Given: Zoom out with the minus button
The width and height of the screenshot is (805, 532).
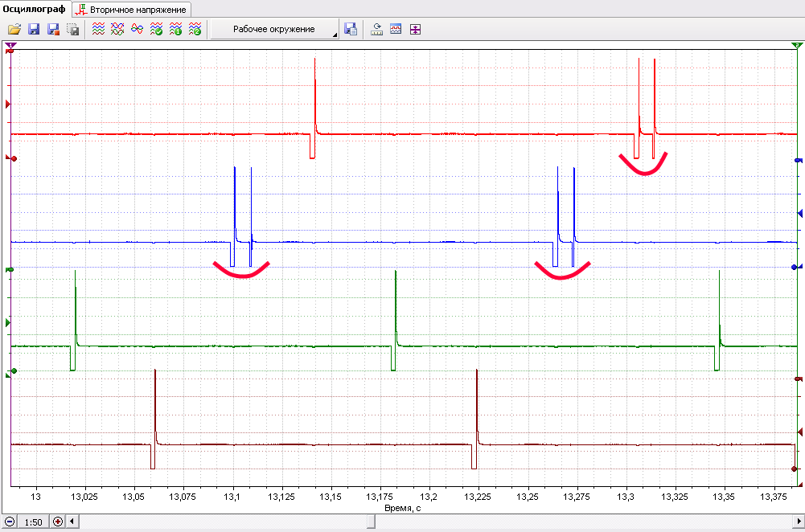Looking at the screenshot, I should pos(10,522).
